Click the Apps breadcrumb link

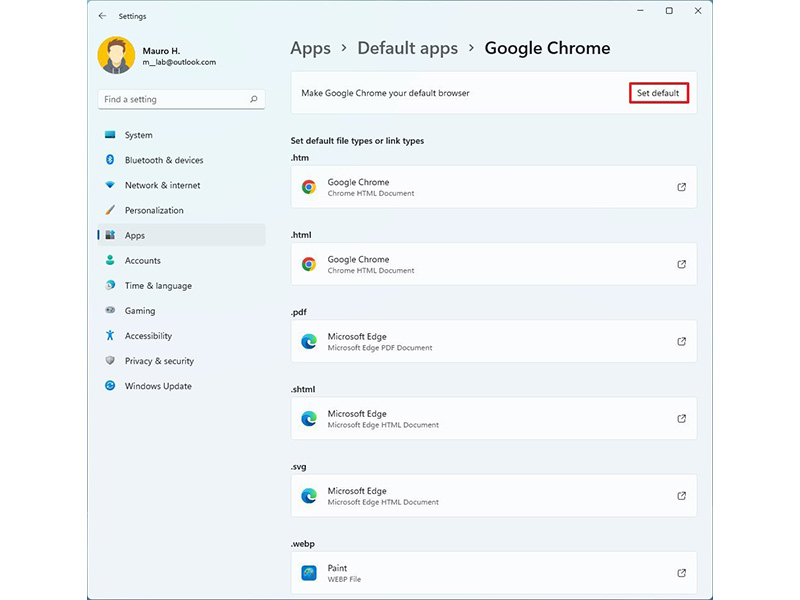coord(310,48)
